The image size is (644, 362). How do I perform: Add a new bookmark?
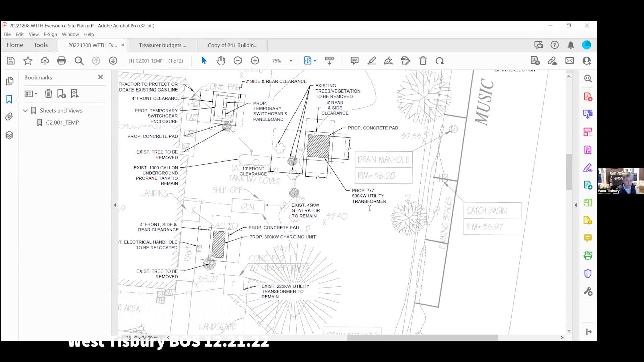pos(61,94)
